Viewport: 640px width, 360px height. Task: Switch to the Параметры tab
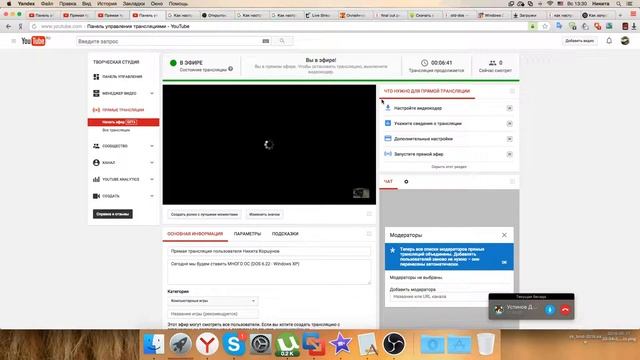247,234
